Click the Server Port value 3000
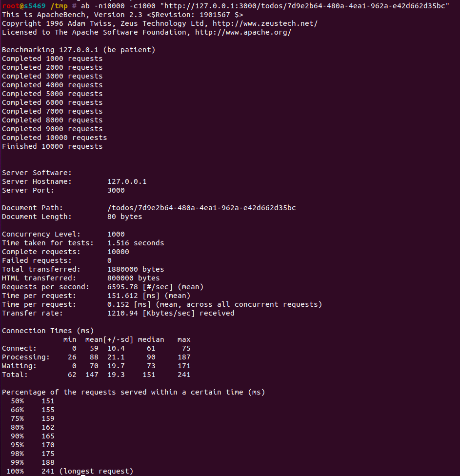This screenshot has width=460, height=476. click(116, 190)
